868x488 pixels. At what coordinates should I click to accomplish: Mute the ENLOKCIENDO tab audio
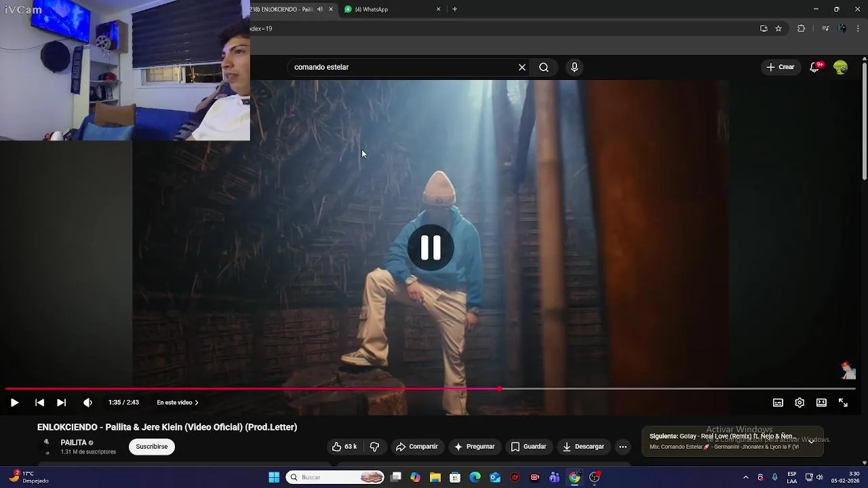(x=320, y=9)
